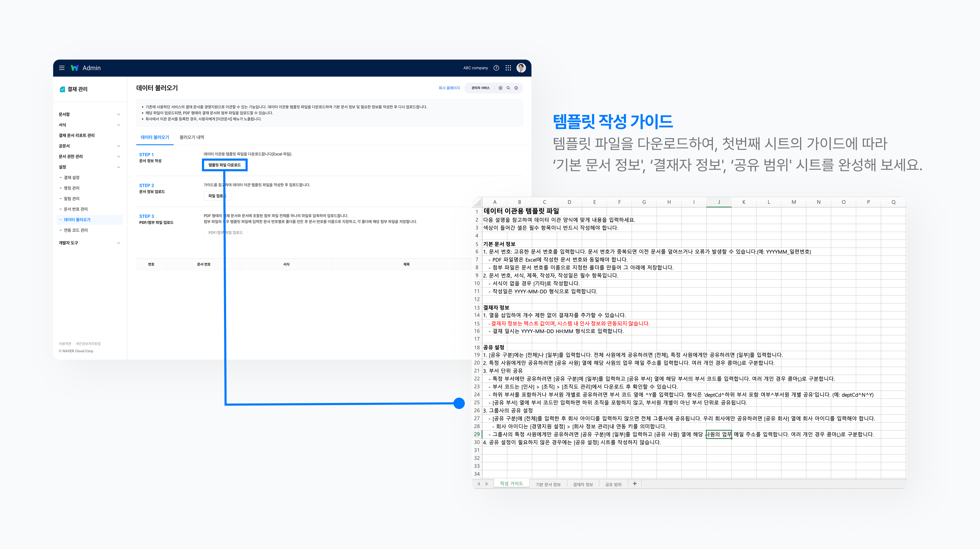This screenshot has height=549, width=980.
Task: Click the info icon in toolbar pill
Action: pyautogui.click(x=516, y=88)
